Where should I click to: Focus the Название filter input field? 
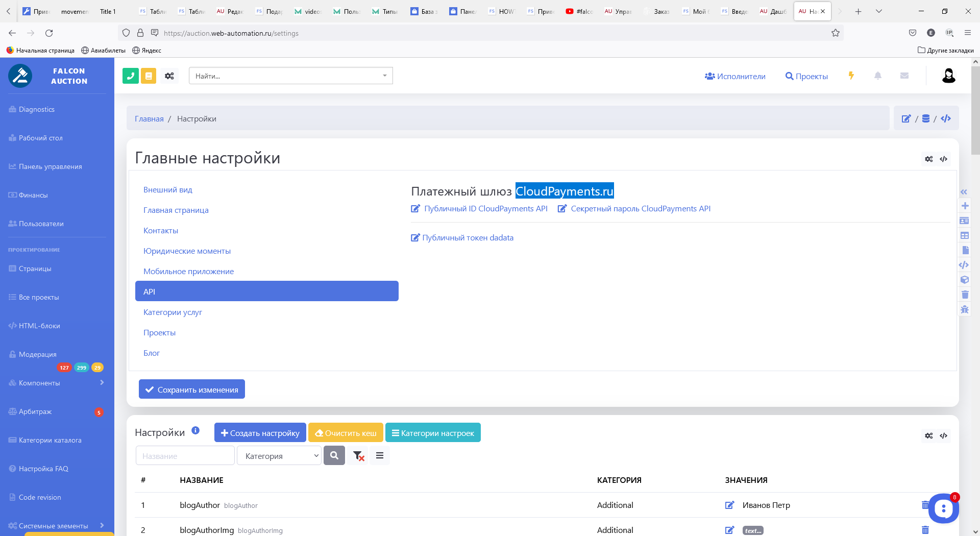185,456
